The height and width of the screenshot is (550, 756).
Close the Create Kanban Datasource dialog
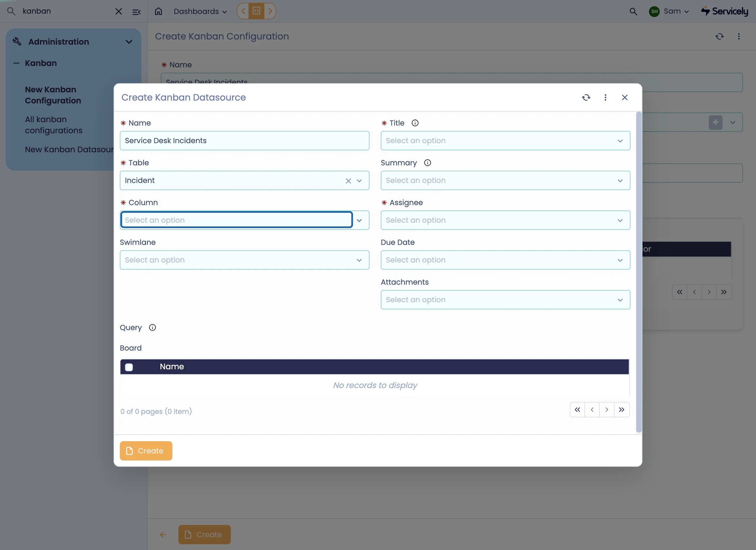click(625, 97)
